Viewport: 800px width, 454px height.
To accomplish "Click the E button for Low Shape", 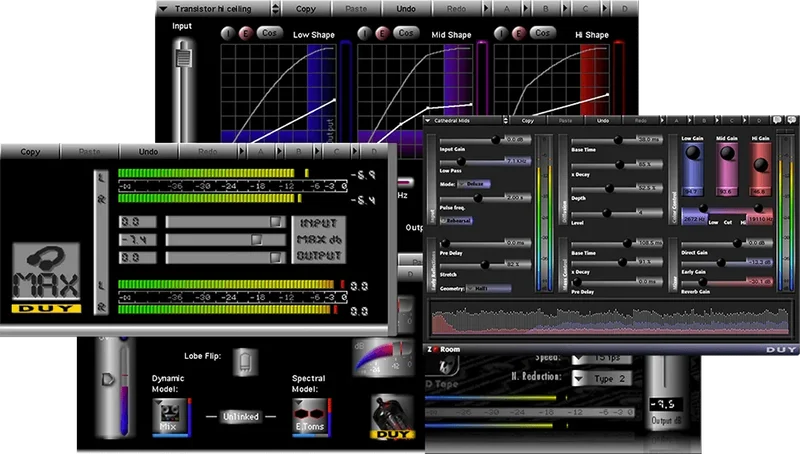I will 245,34.
